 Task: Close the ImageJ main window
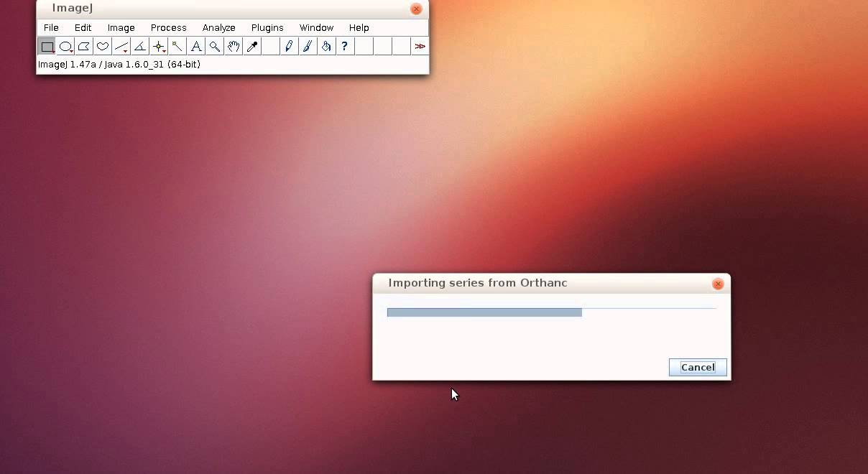coord(416,9)
